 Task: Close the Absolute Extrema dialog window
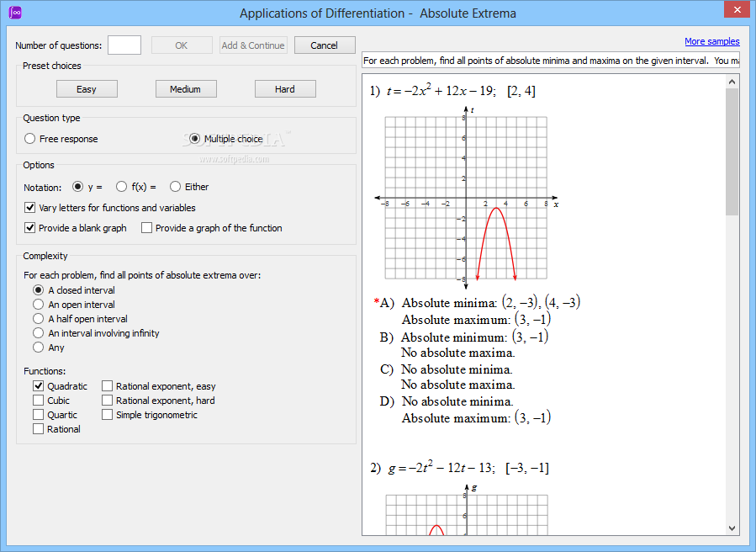(x=737, y=9)
